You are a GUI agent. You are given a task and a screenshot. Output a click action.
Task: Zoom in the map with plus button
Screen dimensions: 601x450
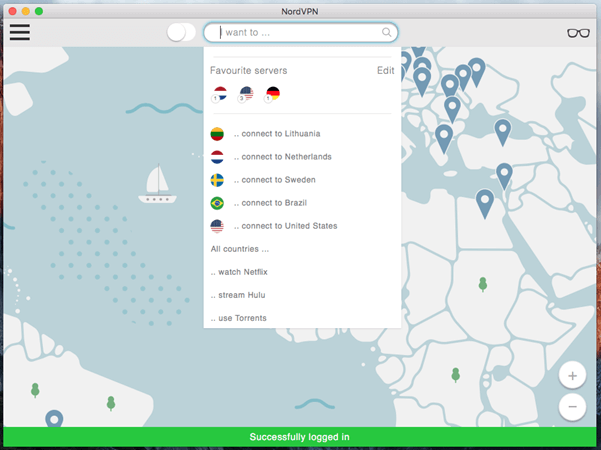[572, 376]
